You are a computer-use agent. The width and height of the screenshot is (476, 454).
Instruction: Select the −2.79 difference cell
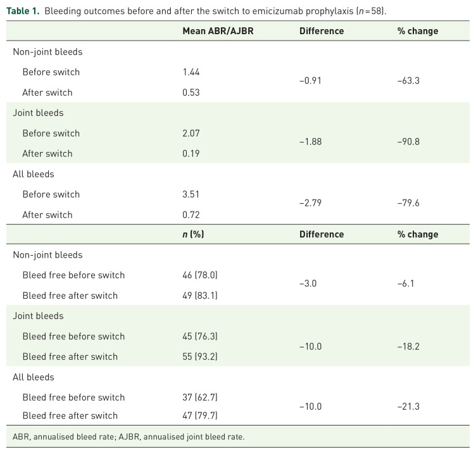pyautogui.click(x=310, y=203)
